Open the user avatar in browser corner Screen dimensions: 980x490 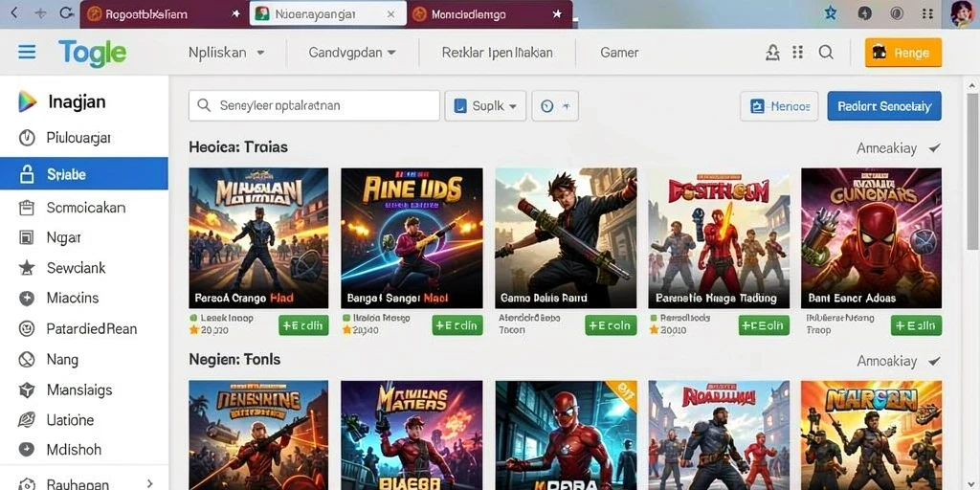961,13
